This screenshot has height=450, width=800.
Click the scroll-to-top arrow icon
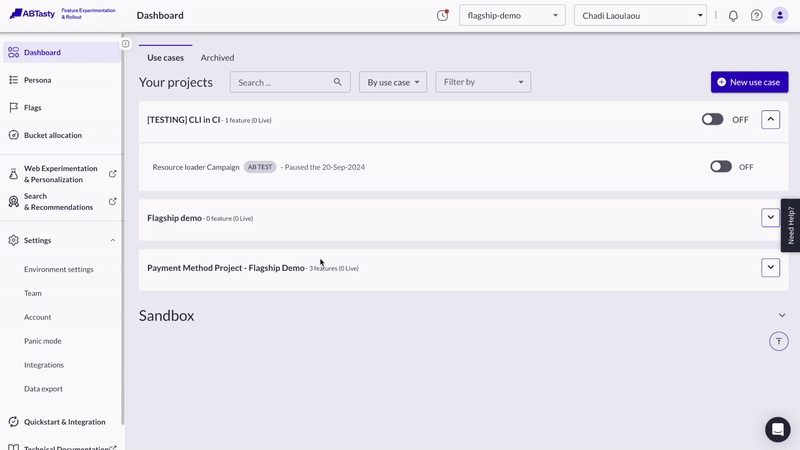click(779, 341)
